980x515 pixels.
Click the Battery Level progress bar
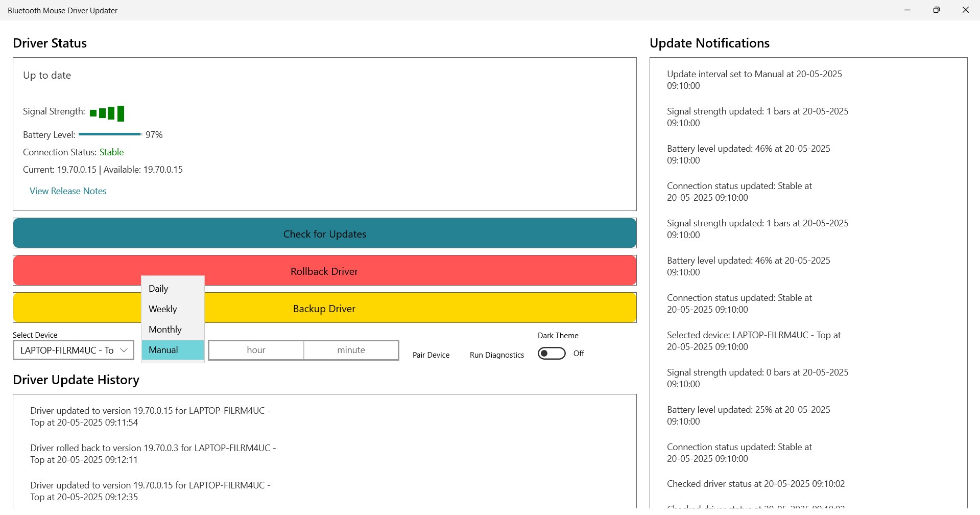[110, 134]
